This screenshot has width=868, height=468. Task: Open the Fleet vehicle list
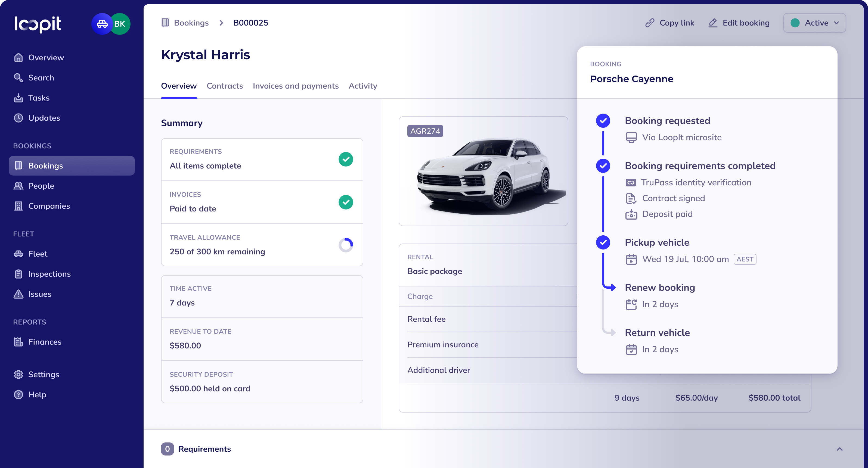[18, 254]
